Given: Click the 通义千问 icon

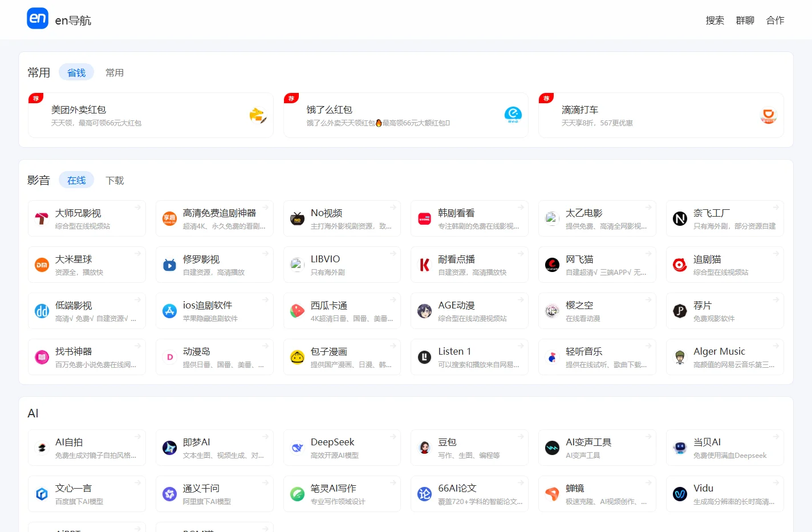Looking at the screenshot, I should click(169, 494).
